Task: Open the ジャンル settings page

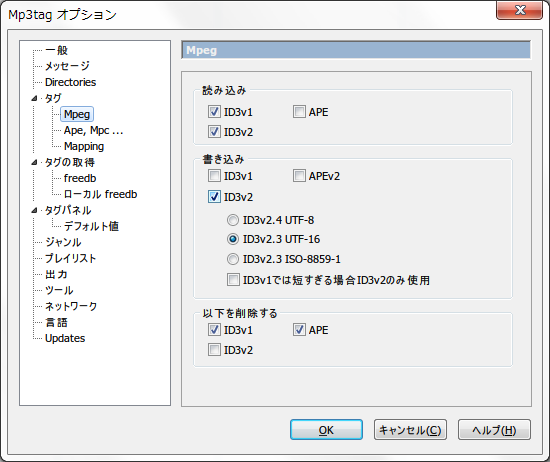Action: pyautogui.click(x=63, y=242)
